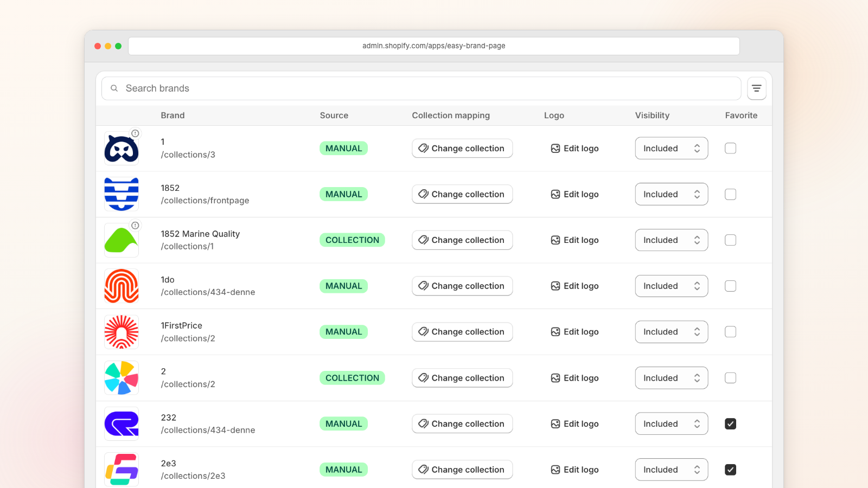This screenshot has width=868, height=488.
Task: Open Visibility dropdown for 1852 Marine Quality
Action: pos(672,240)
